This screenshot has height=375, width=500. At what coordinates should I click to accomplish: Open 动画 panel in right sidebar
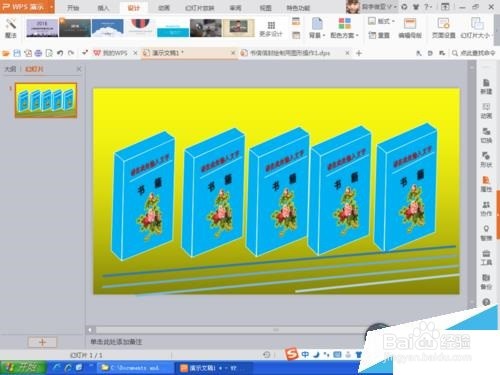(x=486, y=111)
